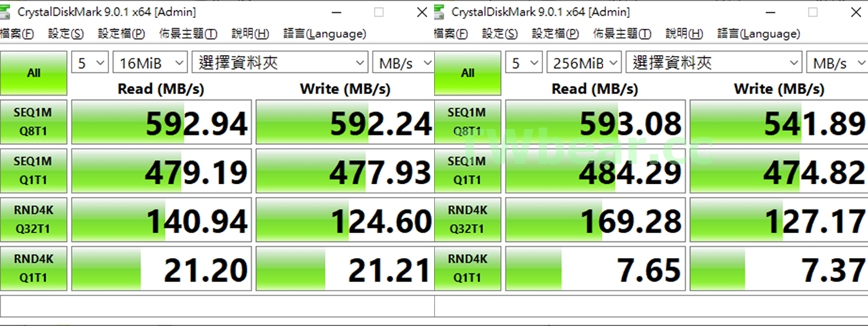The image size is (868, 326).
Task: Run the RND4K Q32T1 test in the 256MiB window
Action: click(x=468, y=220)
